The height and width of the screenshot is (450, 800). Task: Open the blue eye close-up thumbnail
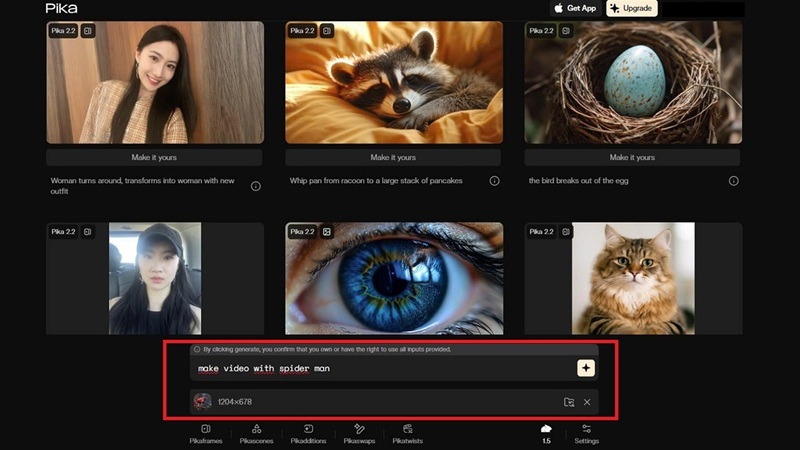pyautogui.click(x=393, y=278)
